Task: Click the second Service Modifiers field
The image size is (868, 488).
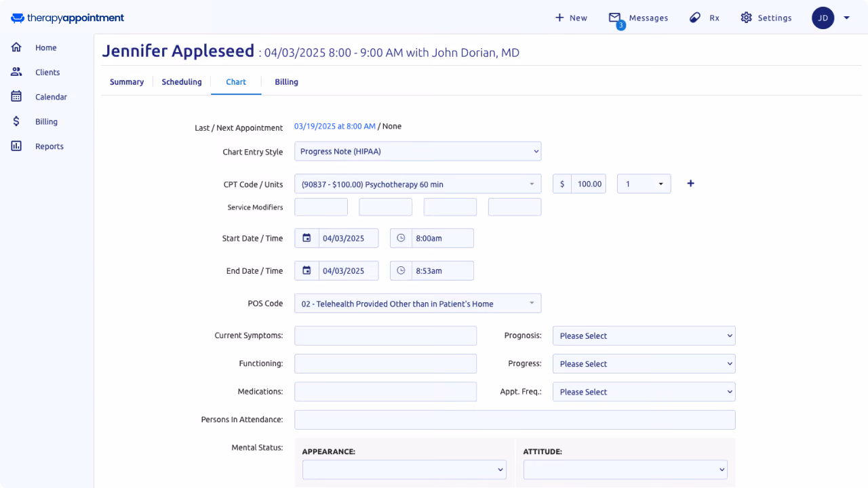Action: (x=386, y=207)
